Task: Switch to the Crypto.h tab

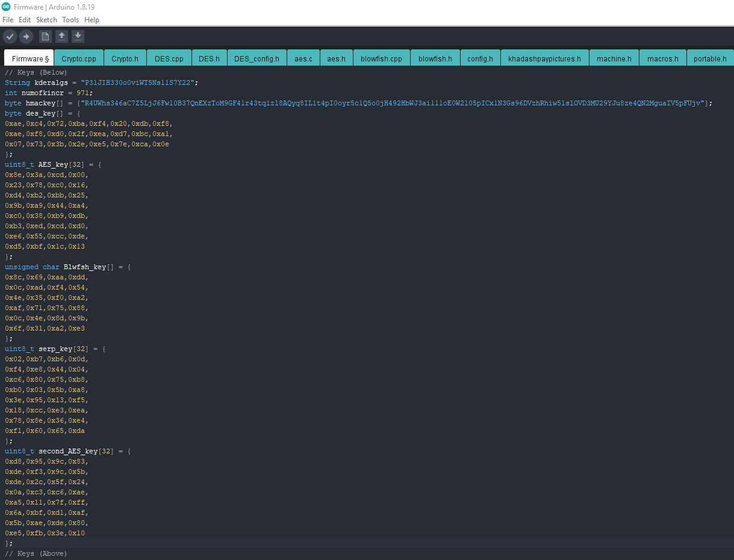Action: pos(125,58)
